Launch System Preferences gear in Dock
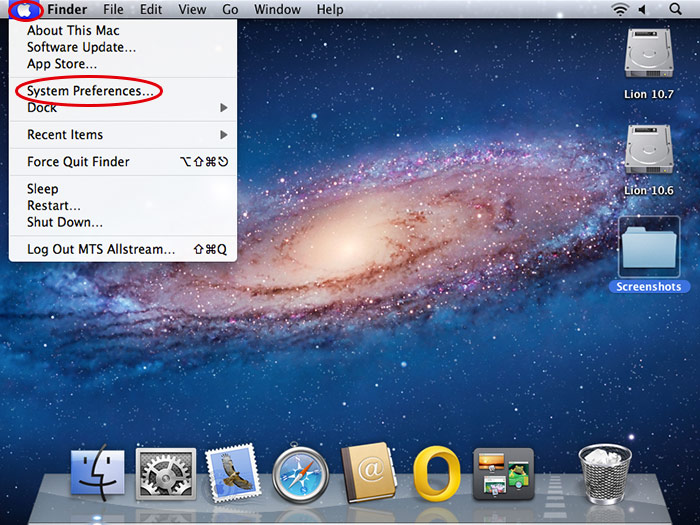Image resolution: width=700 pixels, height=525 pixels. point(166,474)
